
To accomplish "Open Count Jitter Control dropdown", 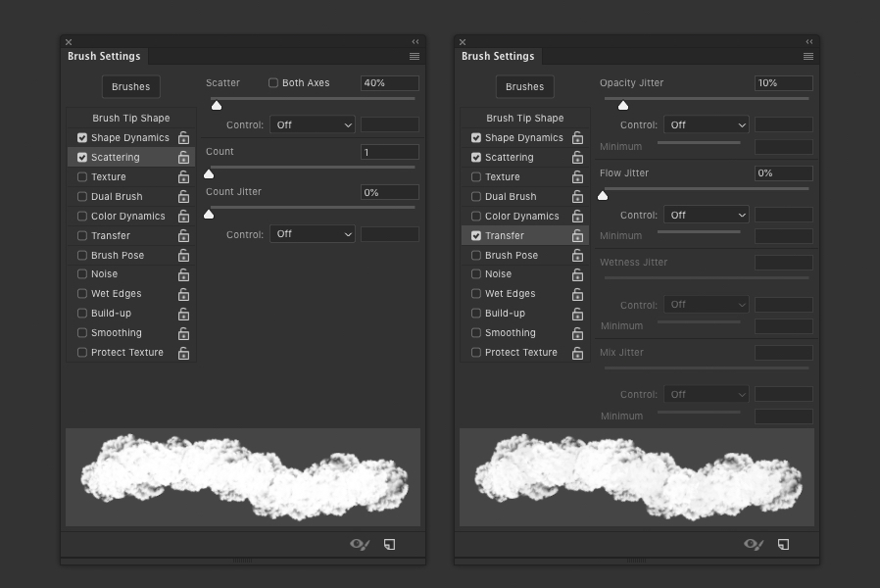I will pos(313,234).
